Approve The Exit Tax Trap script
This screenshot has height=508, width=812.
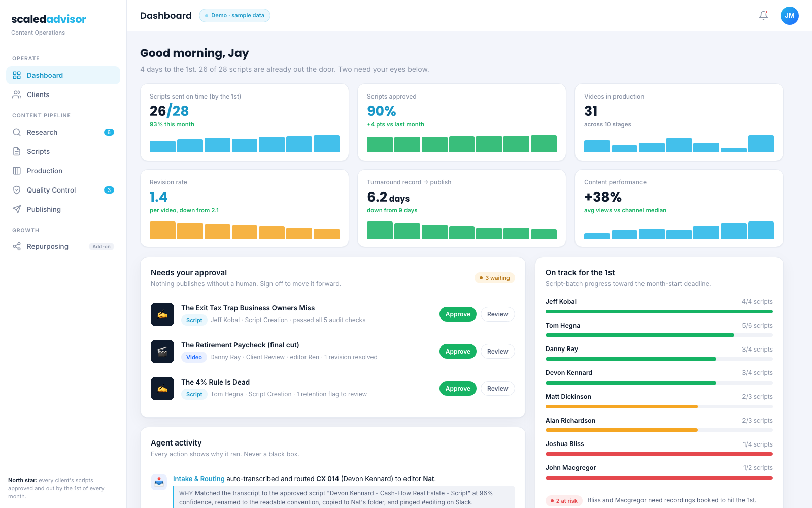[458, 314]
